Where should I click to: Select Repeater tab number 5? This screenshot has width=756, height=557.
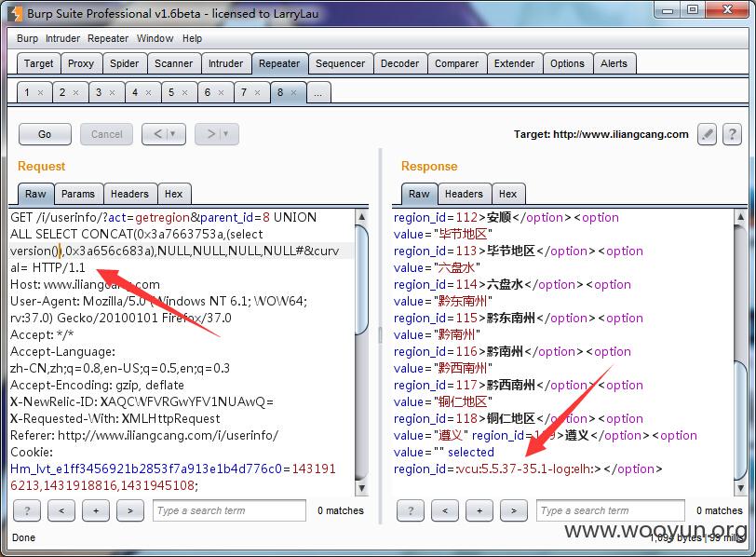(171, 92)
